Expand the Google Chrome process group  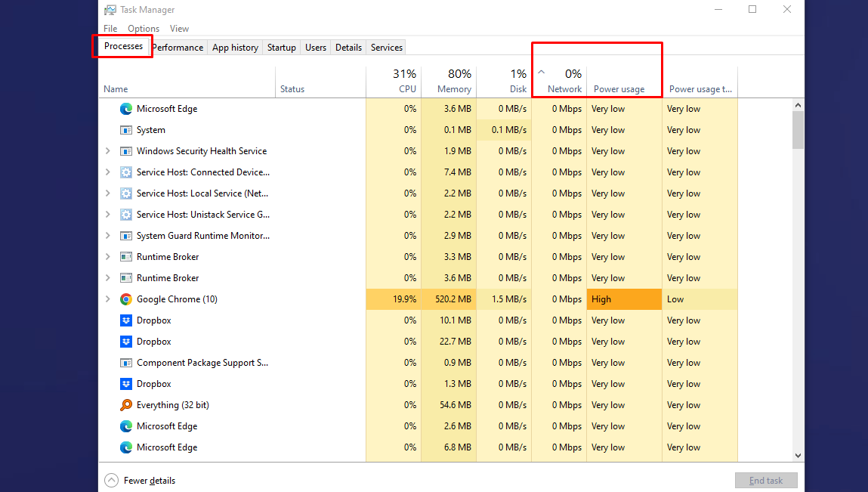[x=109, y=299]
